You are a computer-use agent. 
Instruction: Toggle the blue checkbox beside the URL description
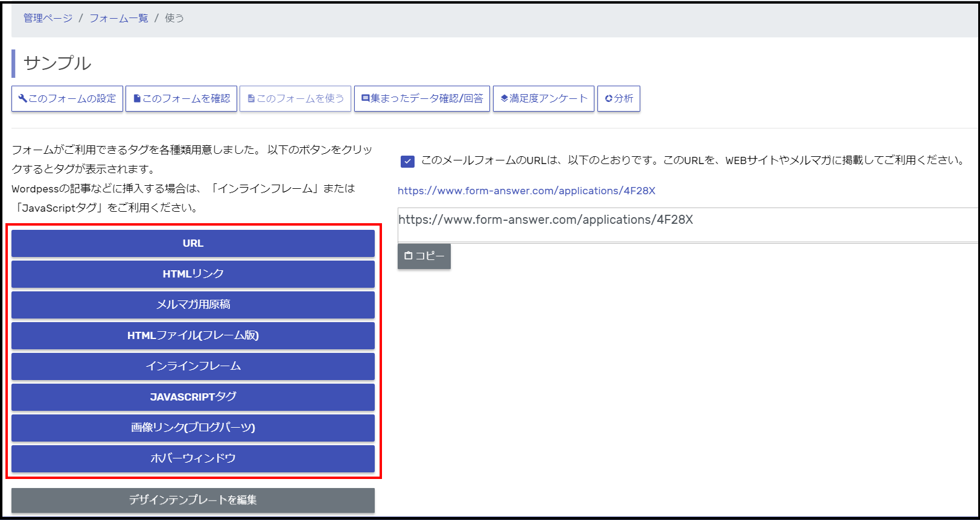click(407, 161)
